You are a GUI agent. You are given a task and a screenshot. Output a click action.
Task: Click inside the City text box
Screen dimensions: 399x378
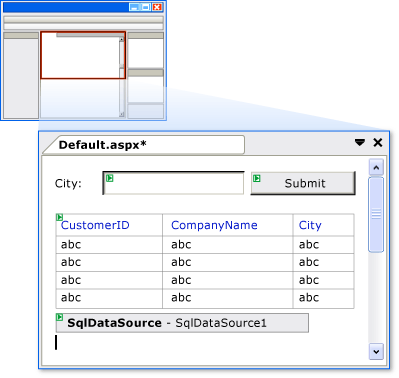point(173,183)
